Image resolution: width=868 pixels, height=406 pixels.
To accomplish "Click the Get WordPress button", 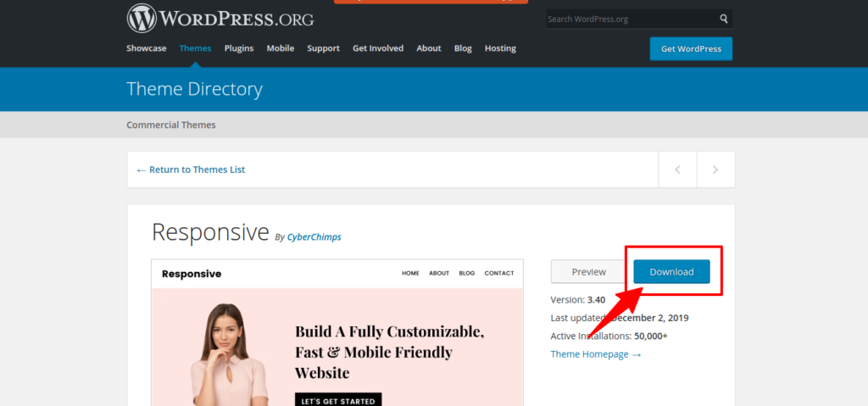I will [691, 49].
